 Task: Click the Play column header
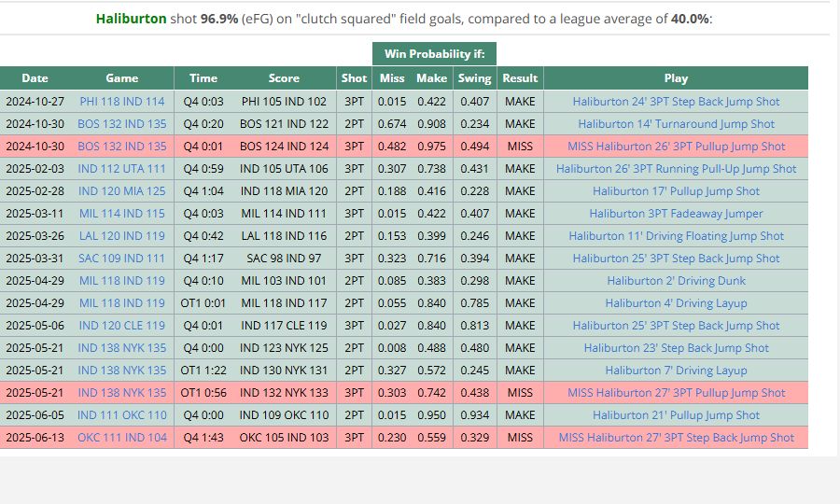point(676,78)
